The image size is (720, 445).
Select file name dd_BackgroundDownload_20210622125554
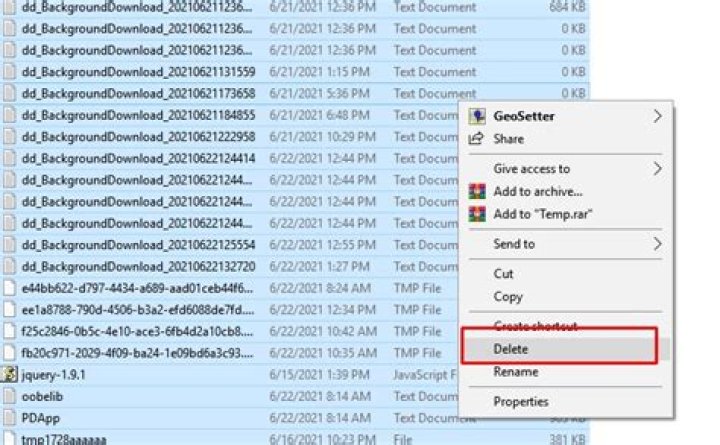(x=138, y=245)
